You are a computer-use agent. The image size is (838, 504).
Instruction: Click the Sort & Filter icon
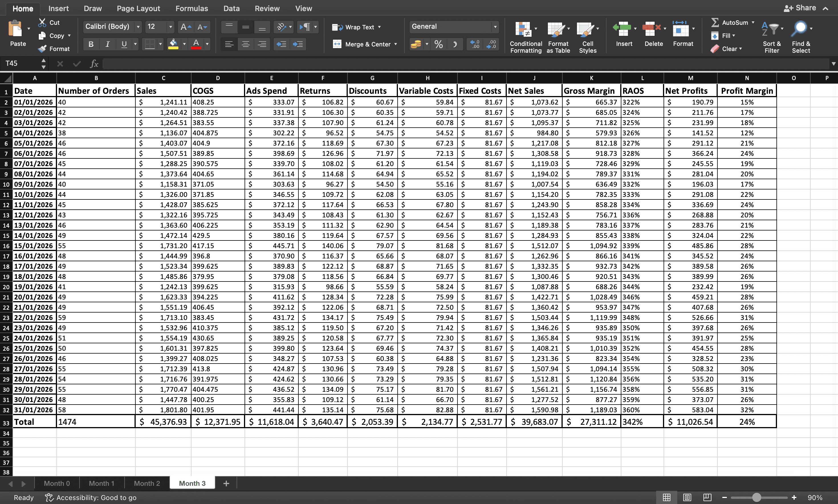pos(770,29)
